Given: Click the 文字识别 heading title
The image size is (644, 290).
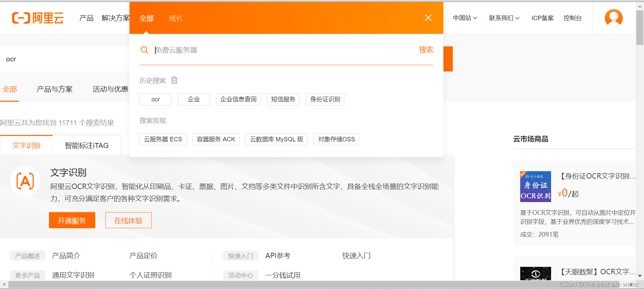Looking at the screenshot, I should tap(68, 173).
